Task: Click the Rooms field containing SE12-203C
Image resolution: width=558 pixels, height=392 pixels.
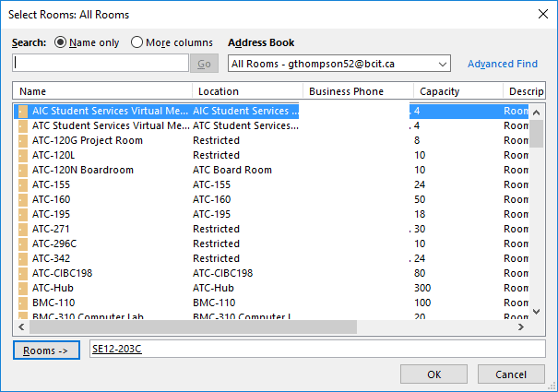Action: (x=317, y=349)
